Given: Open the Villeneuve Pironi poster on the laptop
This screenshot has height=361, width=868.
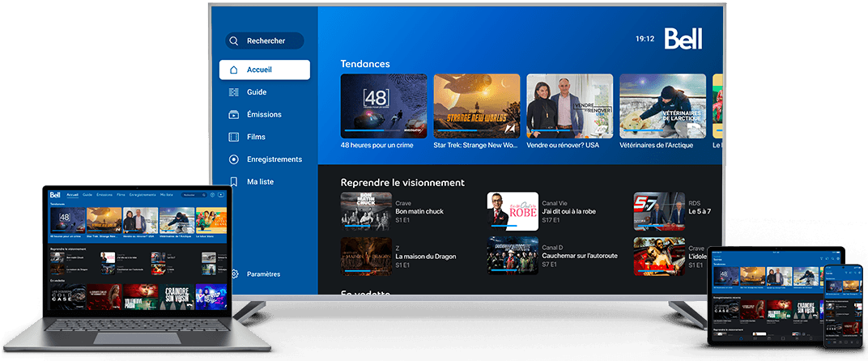Looking at the screenshot, I should click(x=141, y=297).
